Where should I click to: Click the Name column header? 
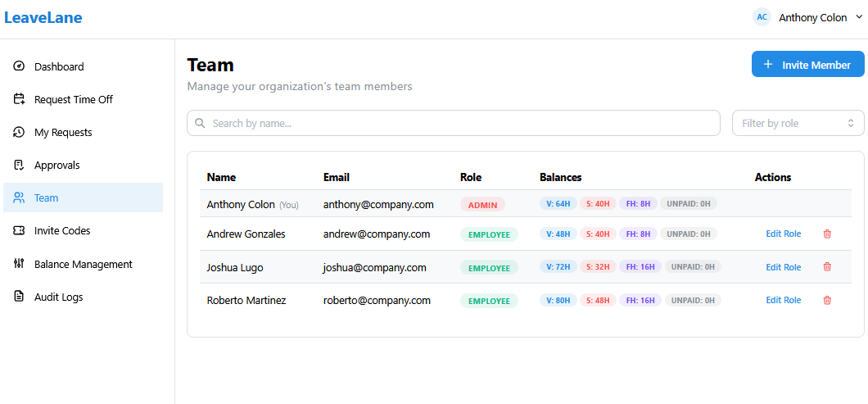[221, 177]
